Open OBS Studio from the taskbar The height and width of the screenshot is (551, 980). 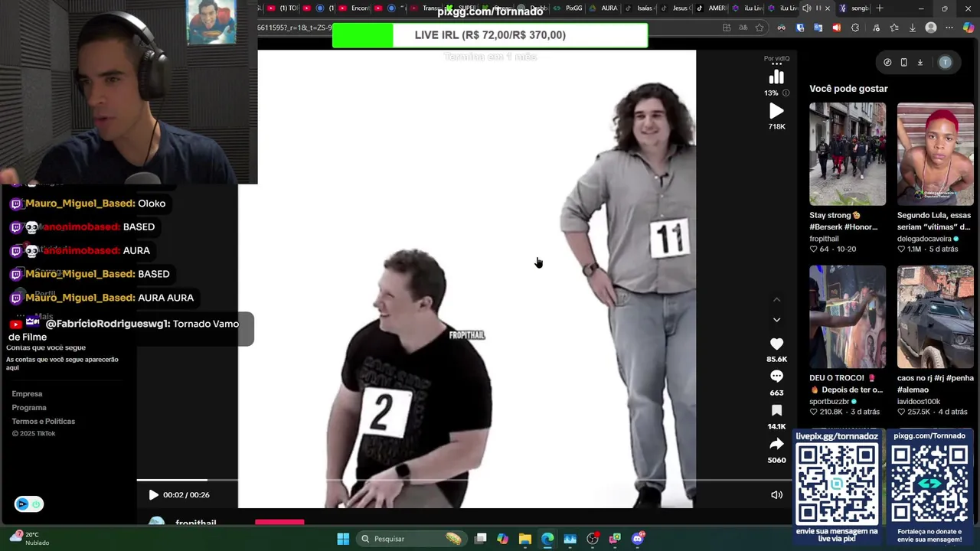tap(593, 539)
